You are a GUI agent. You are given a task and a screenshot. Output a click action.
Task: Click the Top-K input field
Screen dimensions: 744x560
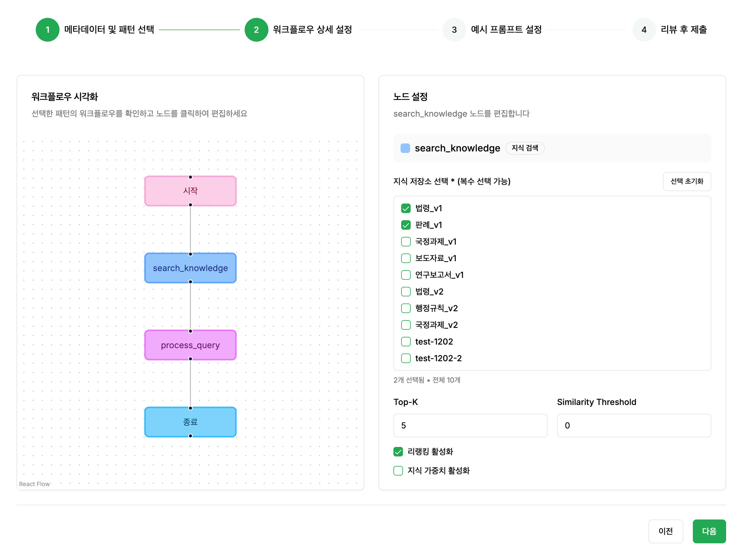point(470,425)
